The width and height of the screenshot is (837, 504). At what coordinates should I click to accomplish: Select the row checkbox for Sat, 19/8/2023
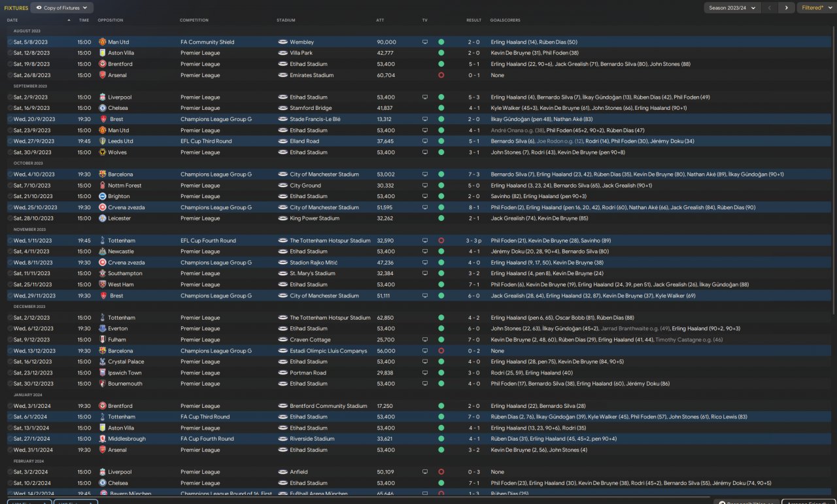click(x=10, y=64)
